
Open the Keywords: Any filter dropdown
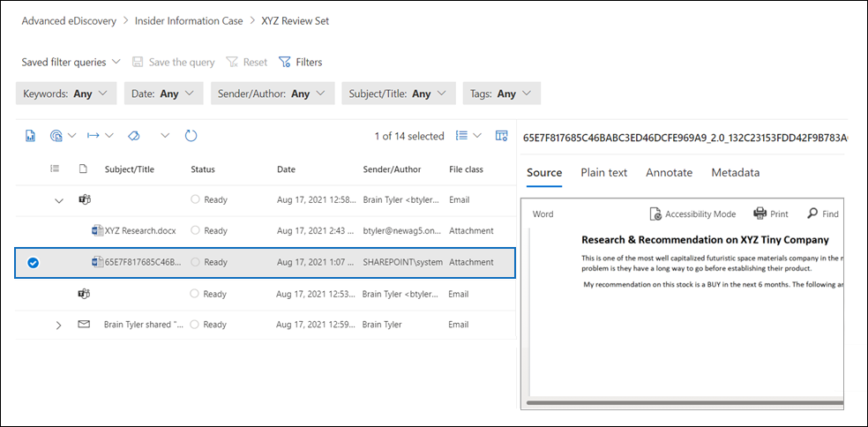[x=66, y=94]
